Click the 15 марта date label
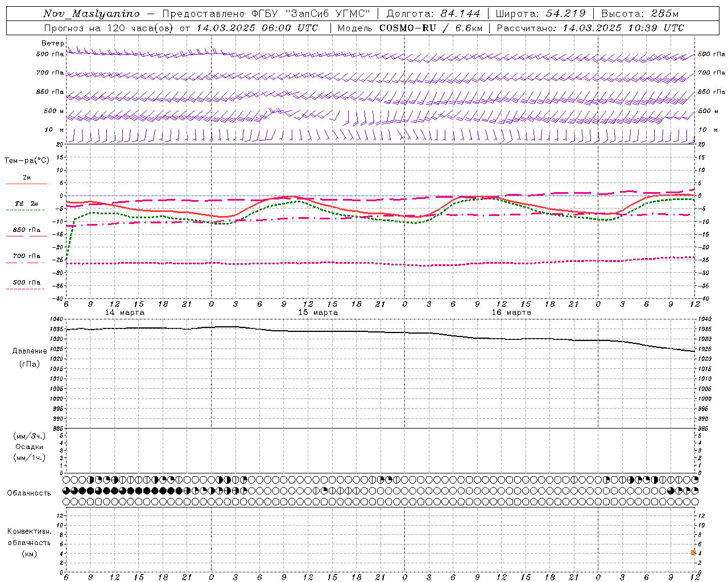Viewport: 728px width, 582px height. click(x=318, y=313)
